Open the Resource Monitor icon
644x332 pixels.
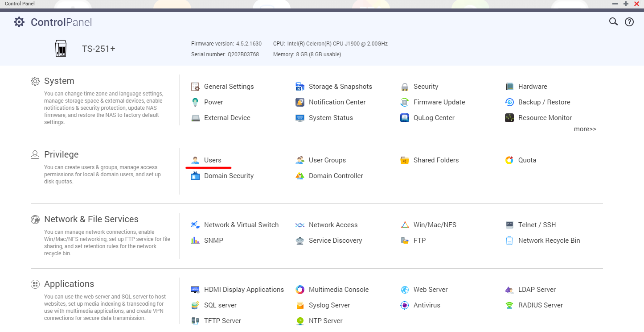pos(509,118)
